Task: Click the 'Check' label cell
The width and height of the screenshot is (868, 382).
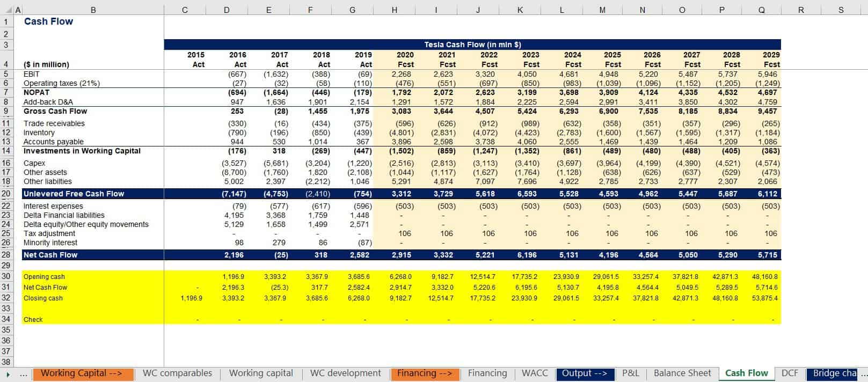Action: click(x=33, y=320)
